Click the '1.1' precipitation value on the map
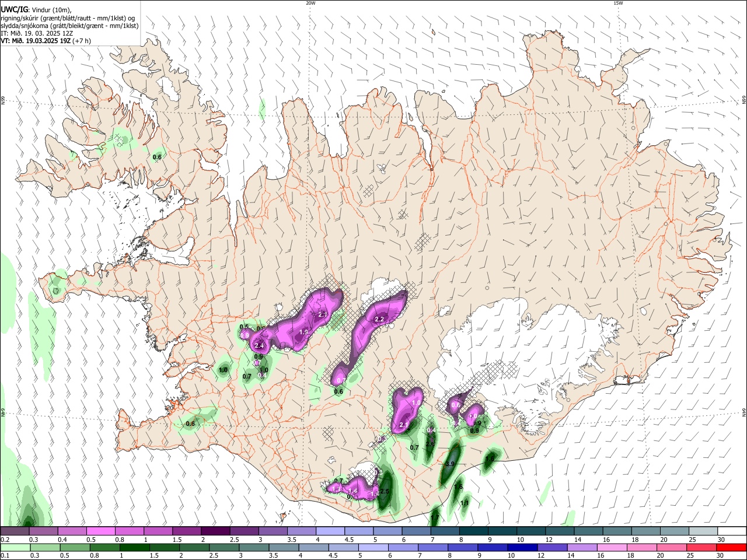The height and width of the screenshot is (560, 747). click(x=465, y=503)
